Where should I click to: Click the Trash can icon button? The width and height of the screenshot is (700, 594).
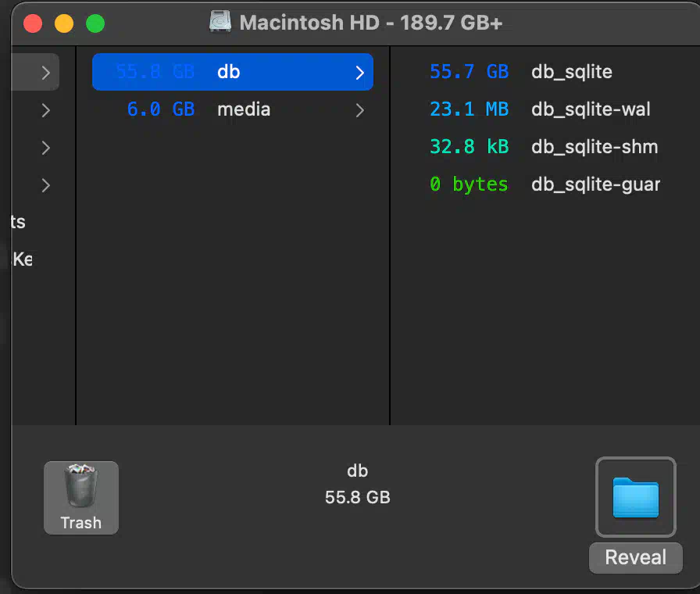pos(81,497)
